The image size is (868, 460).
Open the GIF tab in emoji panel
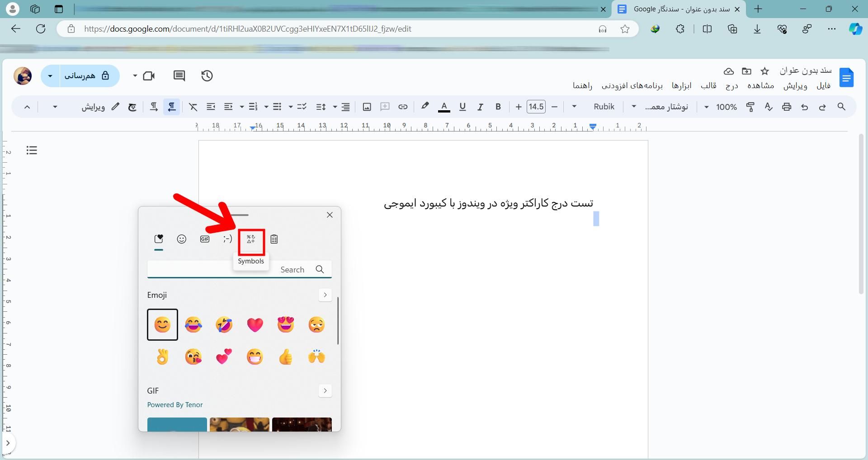(x=205, y=239)
